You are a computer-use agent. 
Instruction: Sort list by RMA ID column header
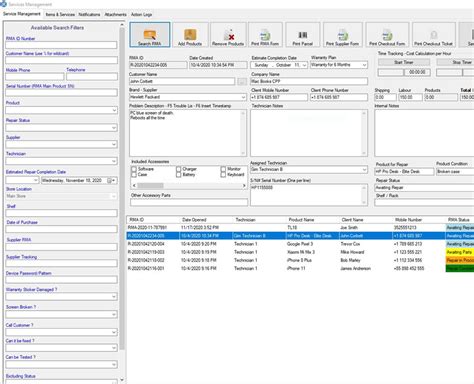pos(153,220)
